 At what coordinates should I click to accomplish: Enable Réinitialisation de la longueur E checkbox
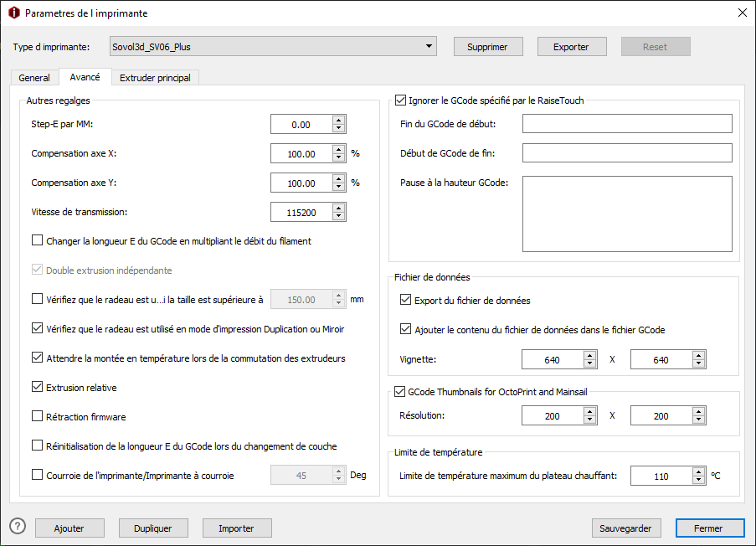click(x=37, y=446)
